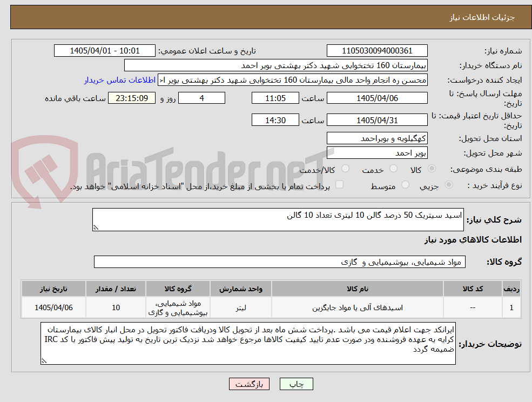This screenshot has width=532, height=402.
Task: Click the تاریخ نیاز column header
Action: (53, 289)
